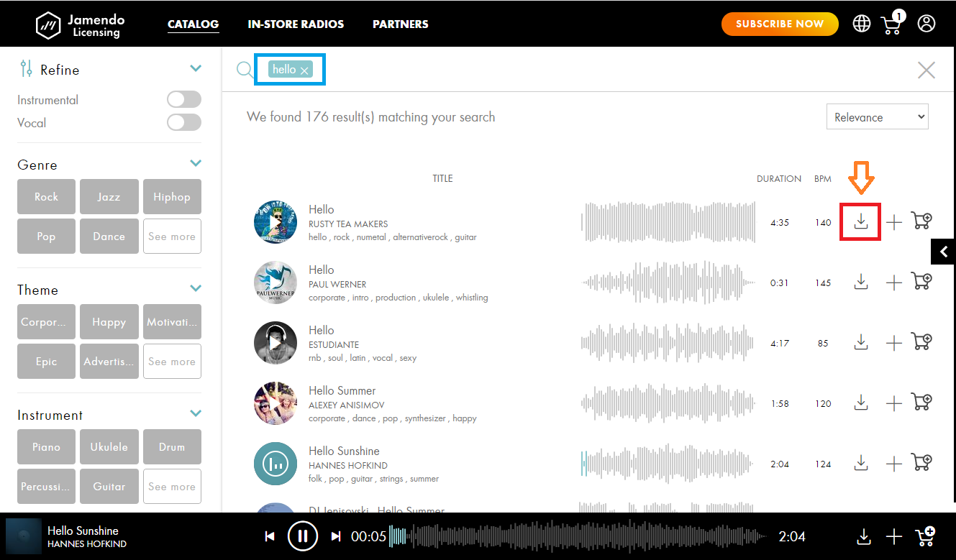Open Rusty Tea Makers artist link
The image size is (956, 560).
348,224
